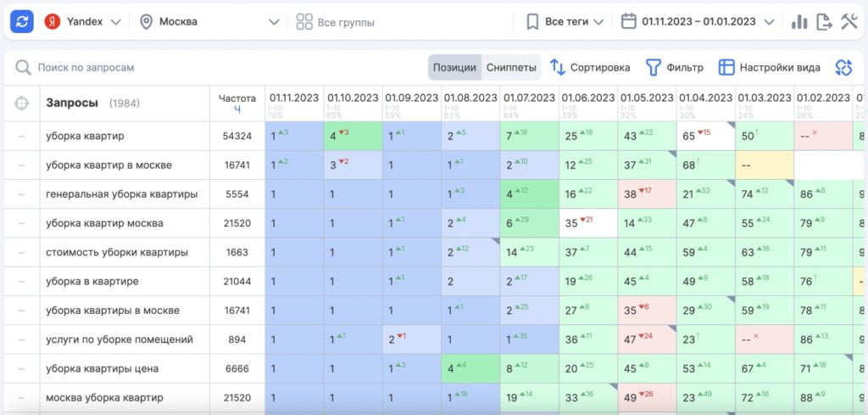868x415 pixels.
Task: Sort by Частота column header
Action: point(236,103)
